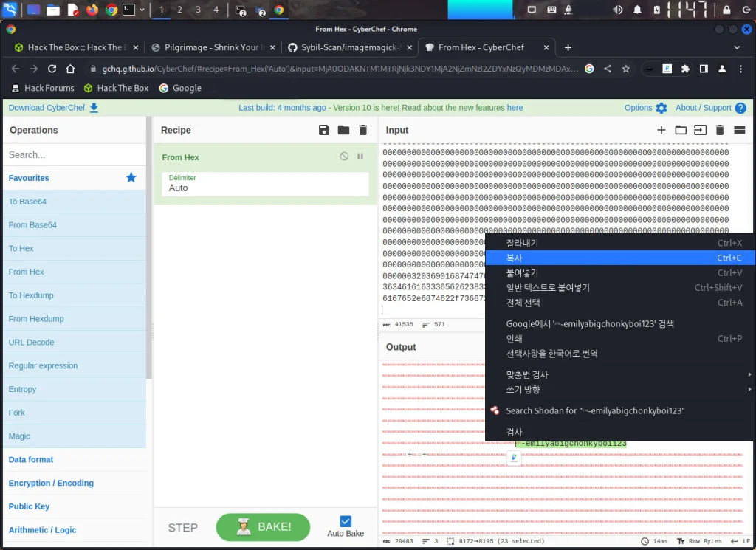Viewport: 756px width, 550px height.
Task: Select the To Hex operation
Action: click(75, 248)
